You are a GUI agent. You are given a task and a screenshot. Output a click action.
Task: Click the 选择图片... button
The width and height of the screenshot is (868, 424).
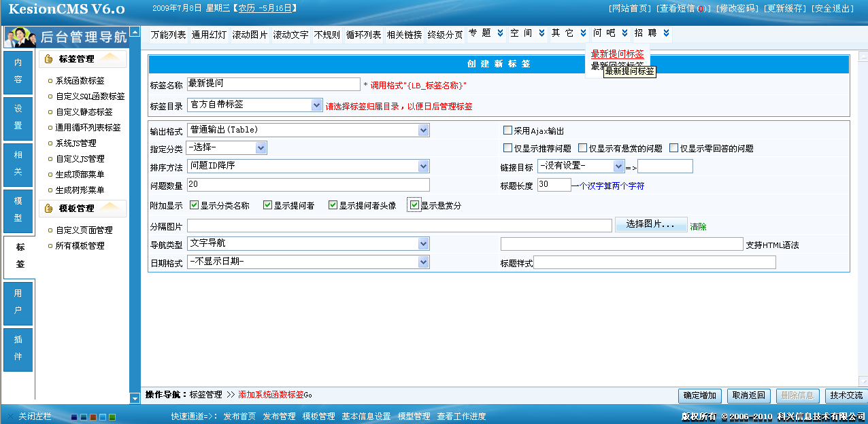pyautogui.click(x=650, y=224)
